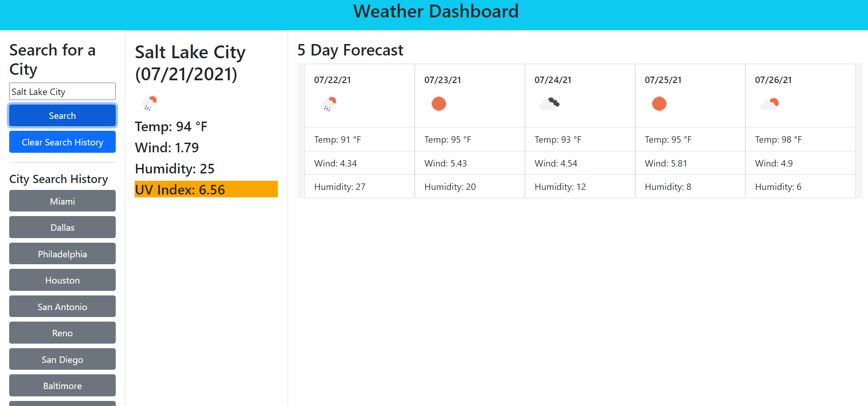Viewport: 868px width, 406px height.
Task: Click the drizzle icon on the 07/22/21 card
Action: pos(329,104)
